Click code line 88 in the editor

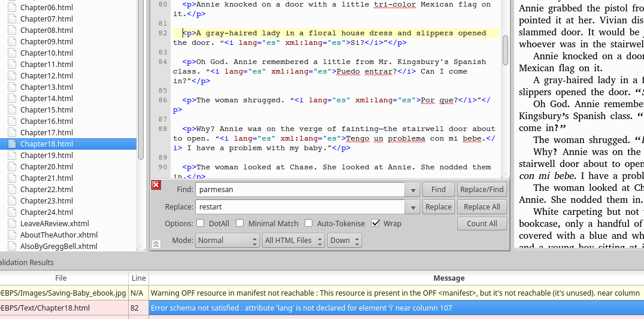pyautogui.click(x=333, y=138)
